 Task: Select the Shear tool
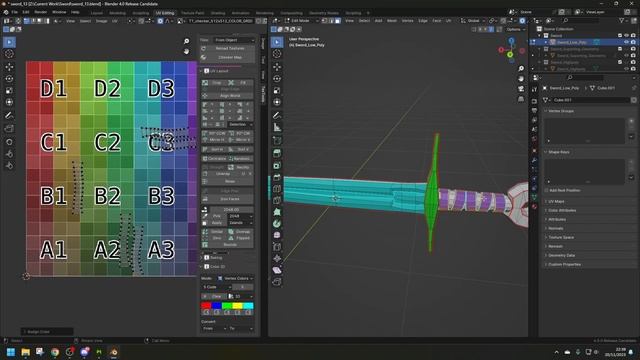click(x=277, y=270)
